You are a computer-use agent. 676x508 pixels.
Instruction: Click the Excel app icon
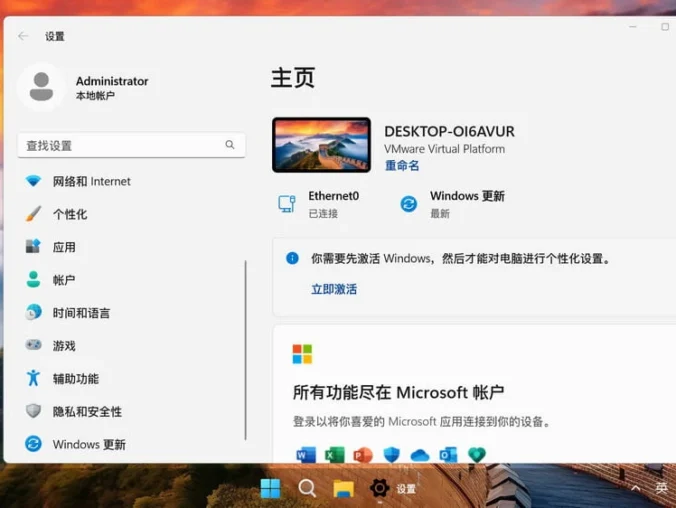pyautogui.click(x=335, y=455)
